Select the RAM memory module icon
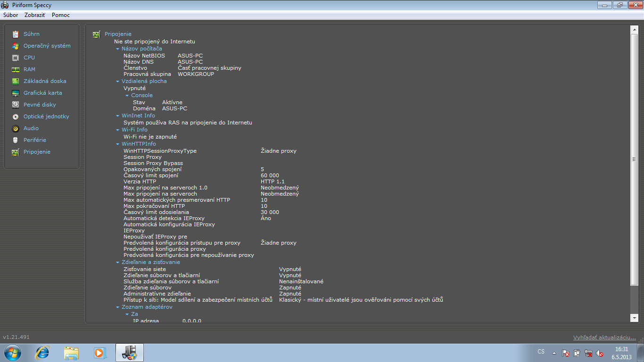The width and height of the screenshot is (644, 362). coord(16,69)
